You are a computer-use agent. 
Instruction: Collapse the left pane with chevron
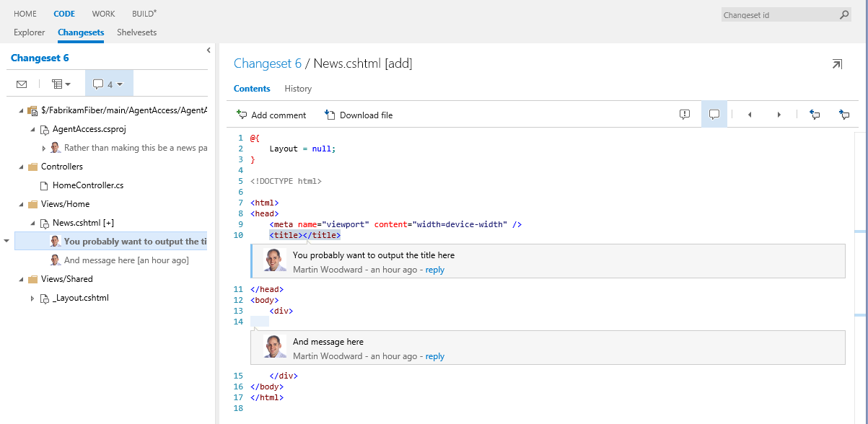[209, 50]
